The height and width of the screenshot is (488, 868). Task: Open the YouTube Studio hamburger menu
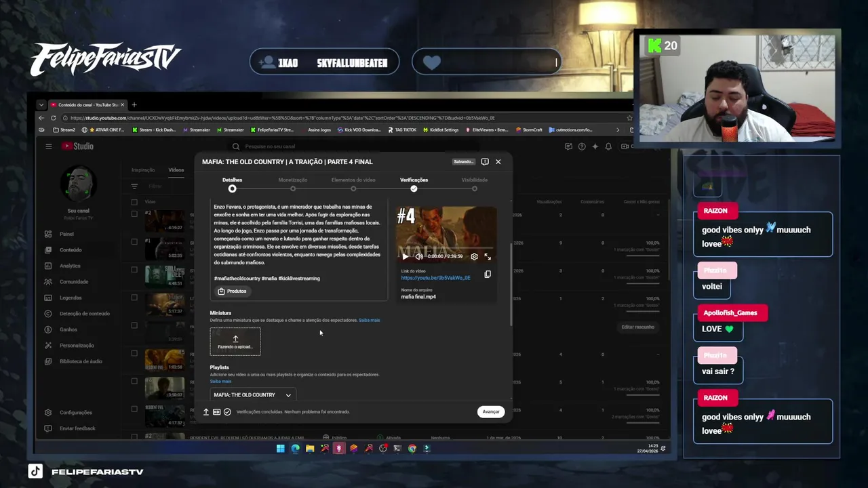point(48,146)
